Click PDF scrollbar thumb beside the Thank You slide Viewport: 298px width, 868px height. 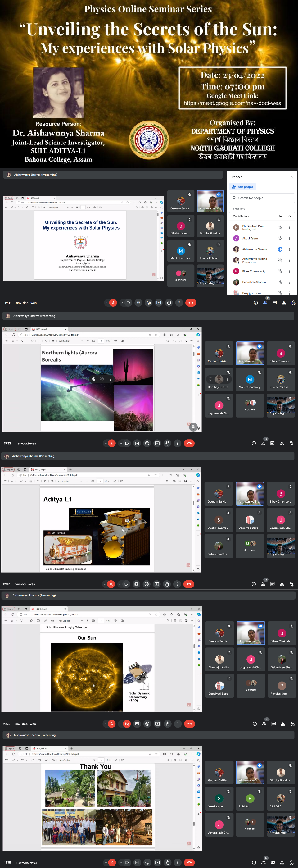[x=194, y=823]
